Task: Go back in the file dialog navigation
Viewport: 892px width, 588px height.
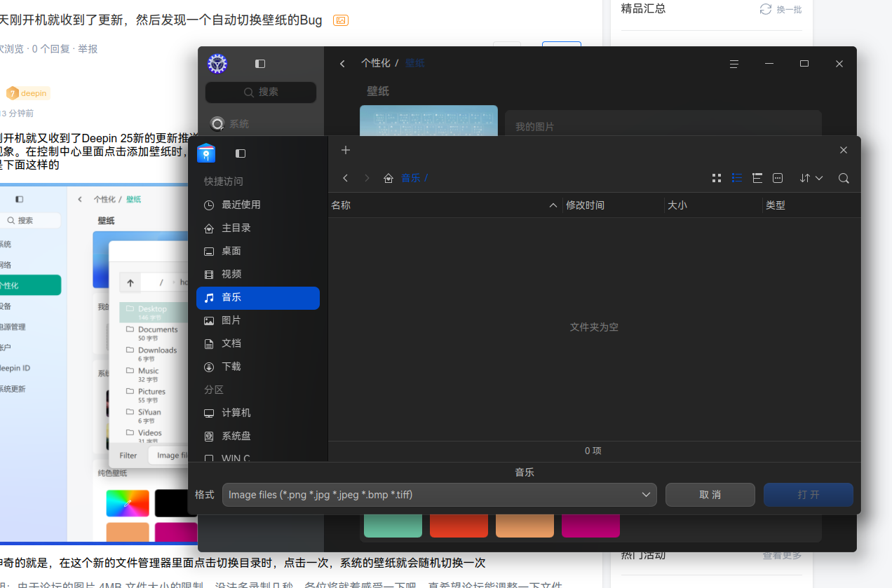Action: (345, 178)
